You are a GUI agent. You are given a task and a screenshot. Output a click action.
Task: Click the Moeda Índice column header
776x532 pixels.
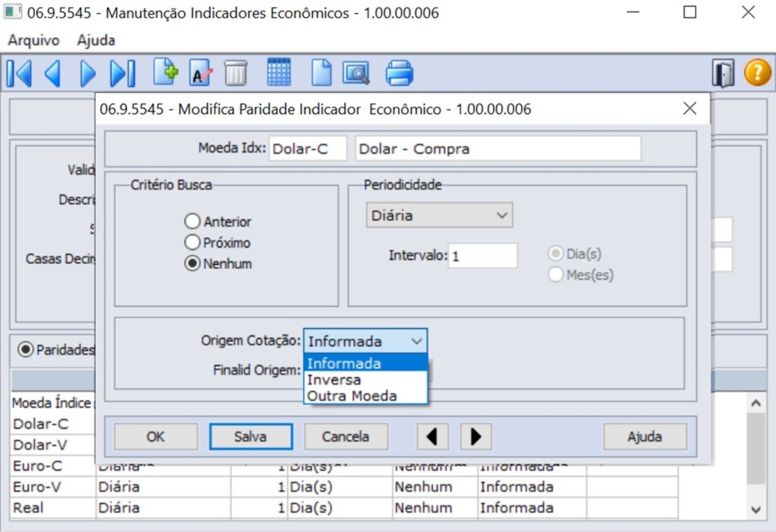click(52, 403)
